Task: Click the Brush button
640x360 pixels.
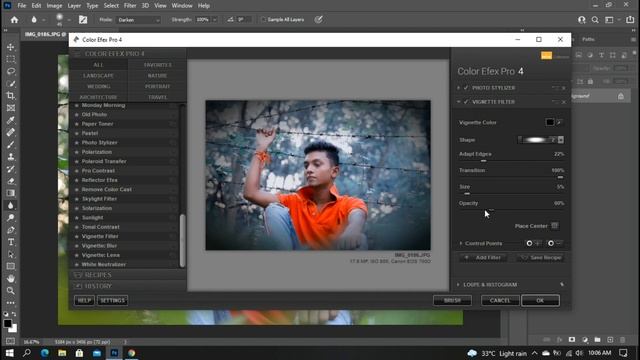Action: [x=452, y=300]
